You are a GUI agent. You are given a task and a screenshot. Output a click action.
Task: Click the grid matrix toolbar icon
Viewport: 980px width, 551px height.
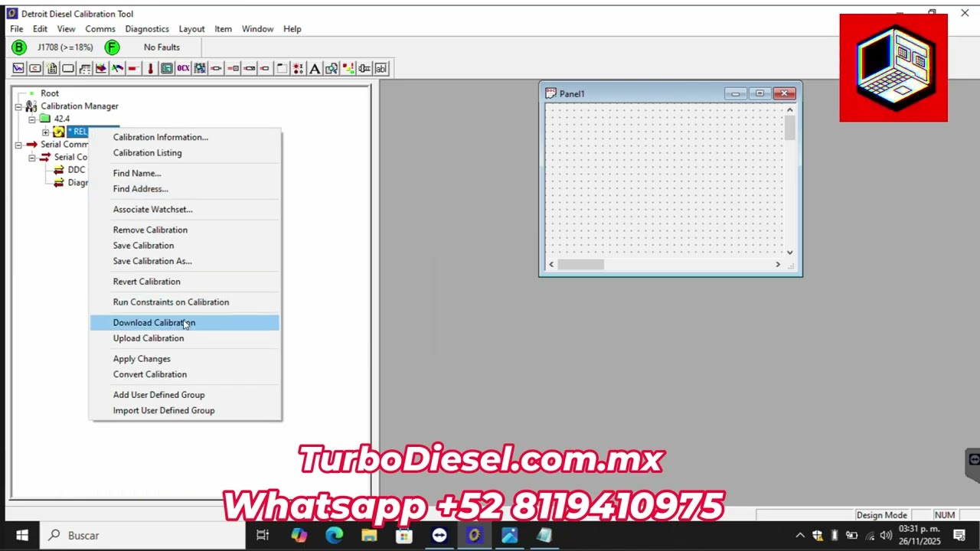click(199, 68)
